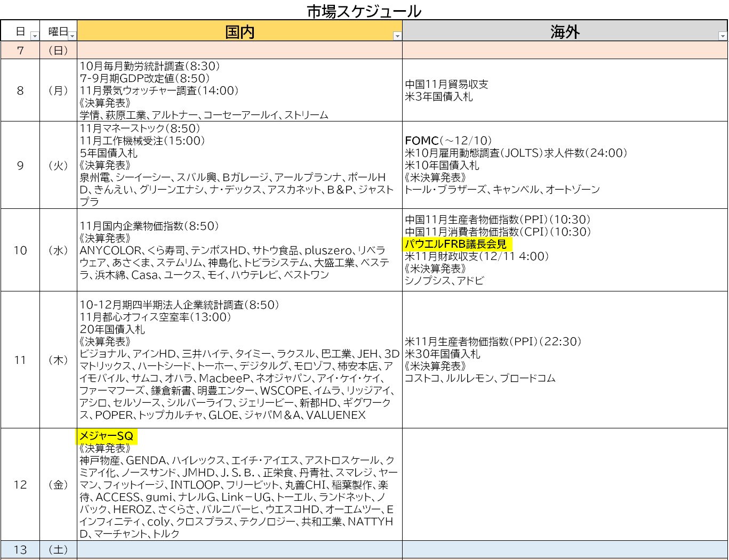
Task: Select the empty overseas cell for Friday 12
Action: tap(564, 484)
